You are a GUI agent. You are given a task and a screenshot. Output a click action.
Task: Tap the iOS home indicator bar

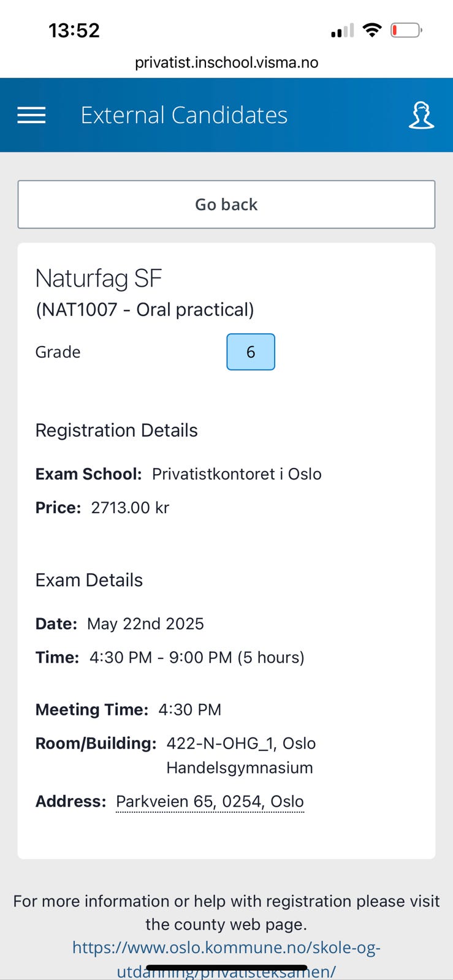click(x=226, y=968)
